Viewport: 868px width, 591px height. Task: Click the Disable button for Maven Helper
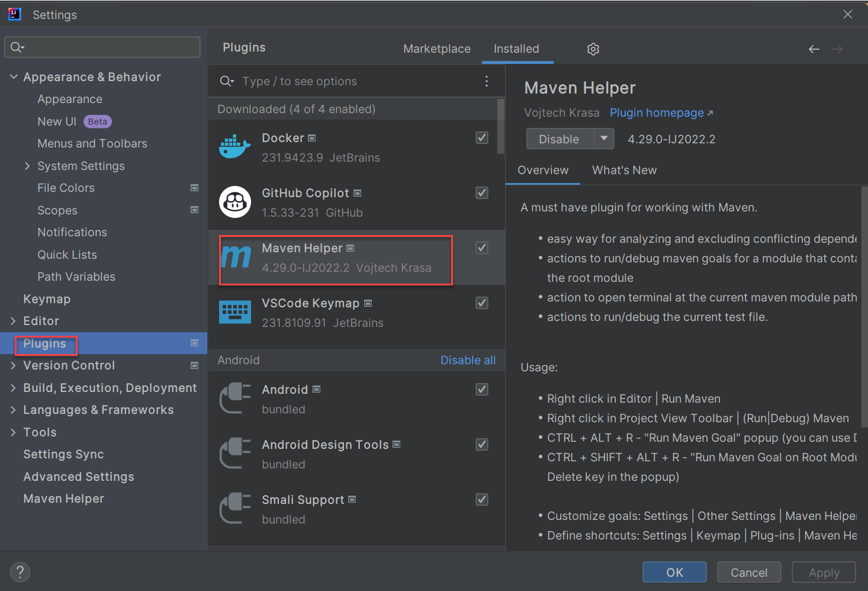tap(560, 139)
